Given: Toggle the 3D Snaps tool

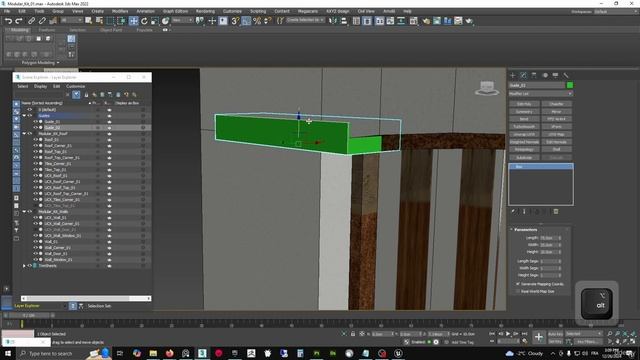Looking at the screenshot, I should click(235, 21).
